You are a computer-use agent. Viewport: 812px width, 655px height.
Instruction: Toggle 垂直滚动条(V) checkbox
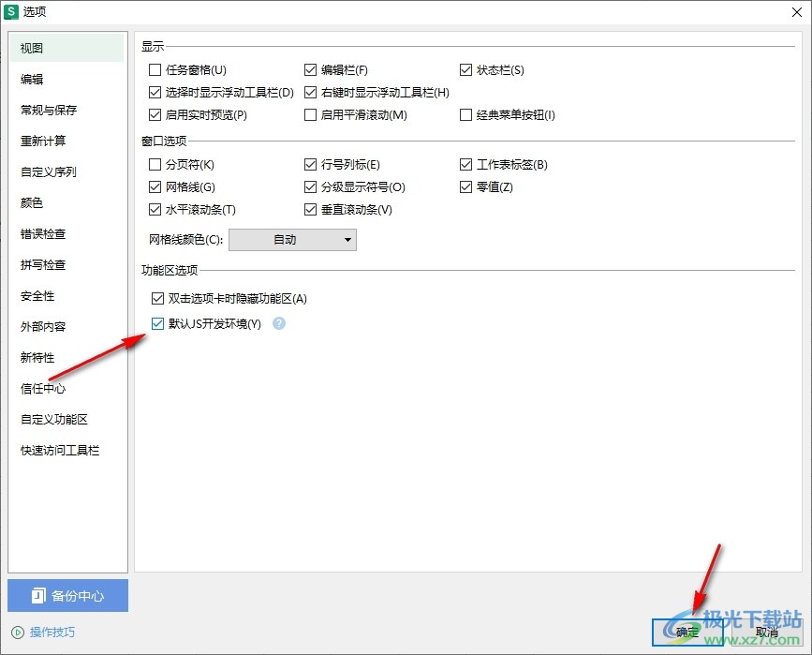click(310, 209)
